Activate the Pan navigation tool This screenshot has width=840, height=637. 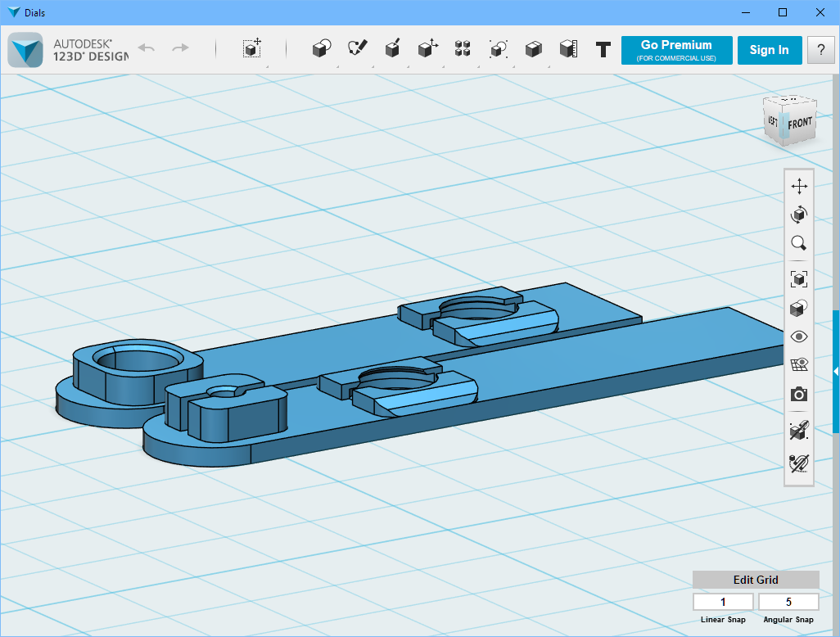(x=799, y=187)
